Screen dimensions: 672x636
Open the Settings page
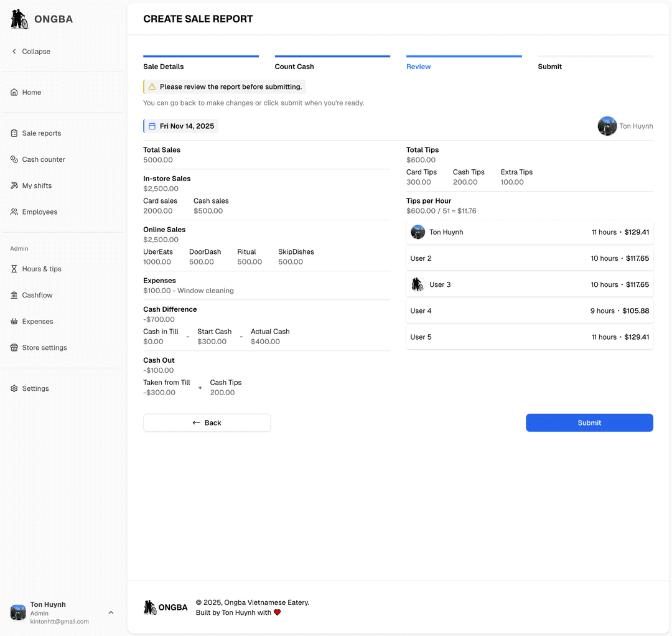tap(35, 388)
